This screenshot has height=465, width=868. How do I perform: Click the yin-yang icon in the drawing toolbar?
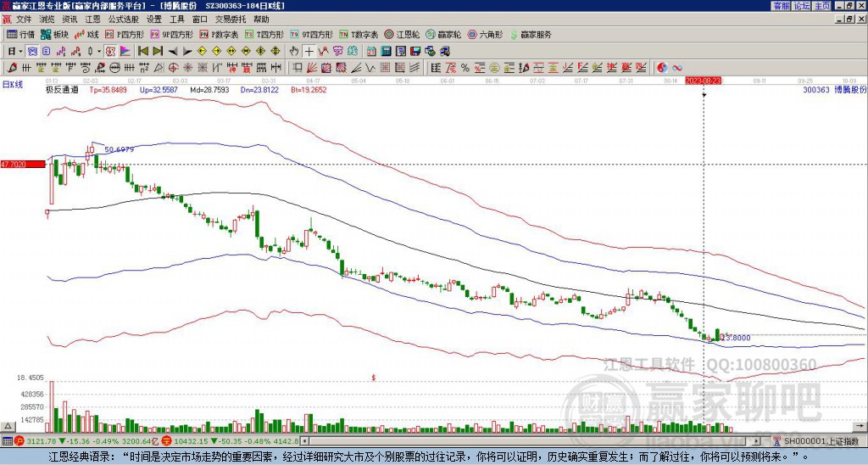[663, 67]
